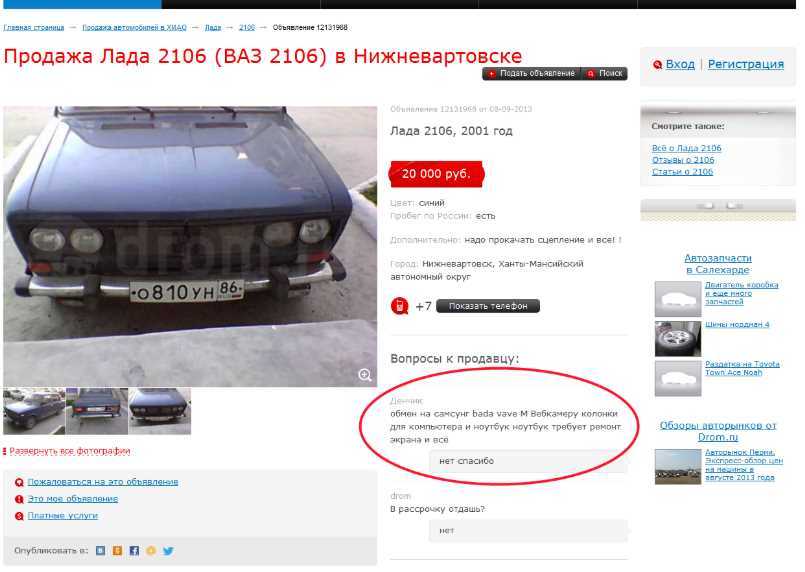Select the second rear-view car thumbnail
Screen dimensions: 805x572
(x=97, y=411)
